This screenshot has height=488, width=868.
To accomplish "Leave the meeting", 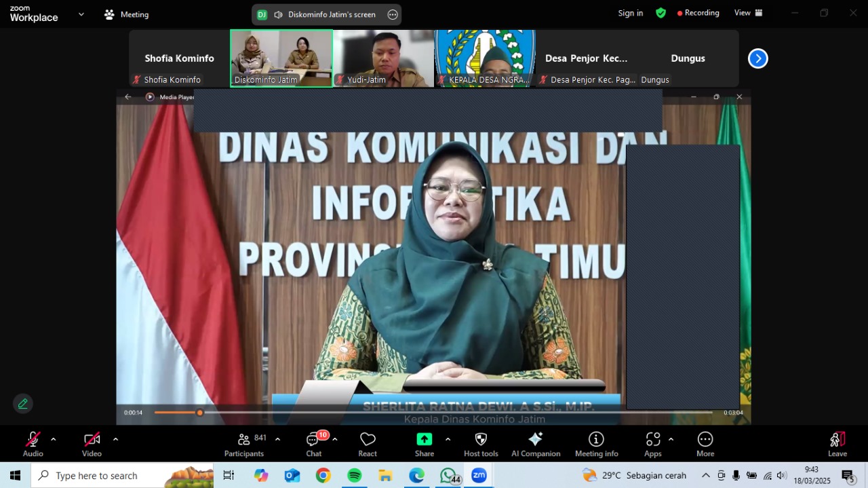I will pyautogui.click(x=837, y=444).
